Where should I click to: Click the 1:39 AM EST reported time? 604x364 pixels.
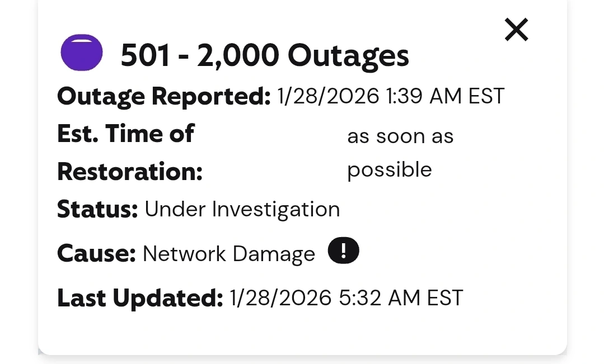[445, 96]
